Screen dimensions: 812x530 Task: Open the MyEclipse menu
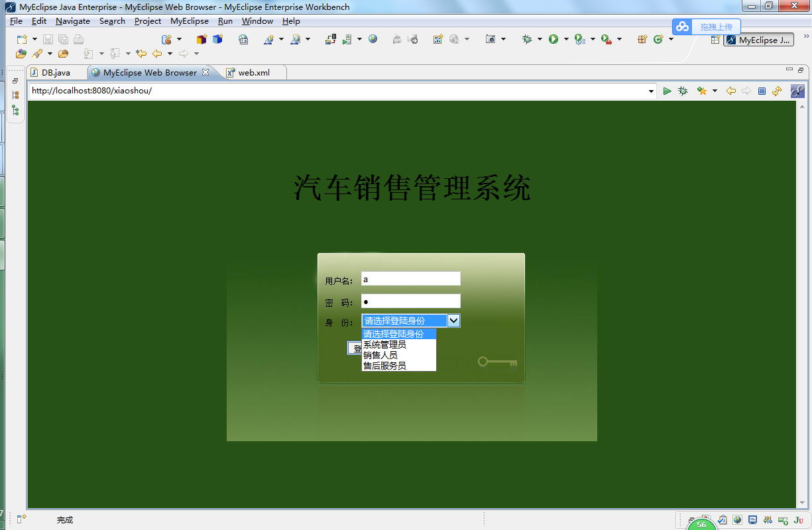click(x=190, y=21)
